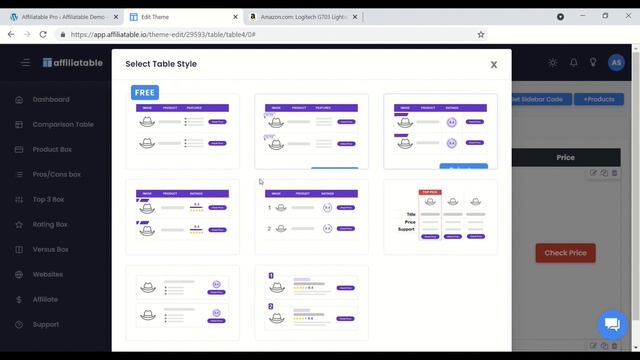The height and width of the screenshot is (360, 640).
Task: Click the top product row delete trash icon
Action: click(x=615, y=173)
